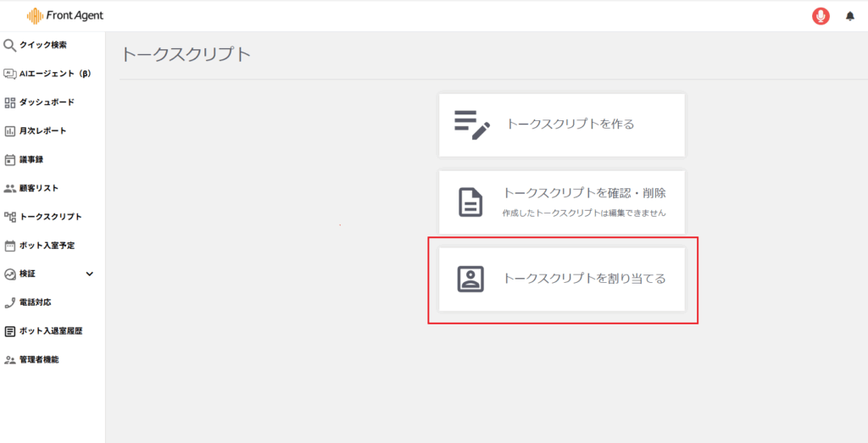Open 管理者機能 in the sidebar
Viewport: 868px width, 443px height.
point(39,360)
